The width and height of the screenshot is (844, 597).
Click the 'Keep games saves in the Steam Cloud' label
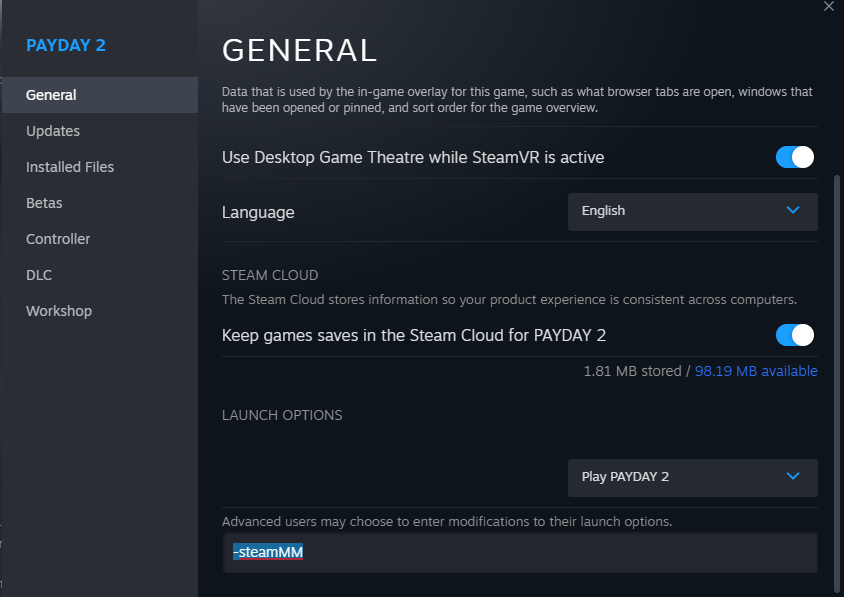pos(414,334)
